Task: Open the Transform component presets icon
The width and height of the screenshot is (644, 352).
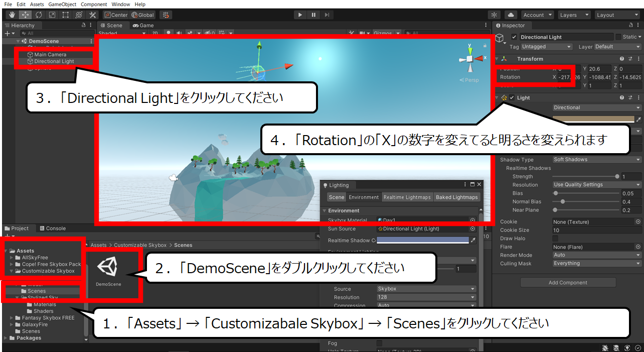Action: 630,59
